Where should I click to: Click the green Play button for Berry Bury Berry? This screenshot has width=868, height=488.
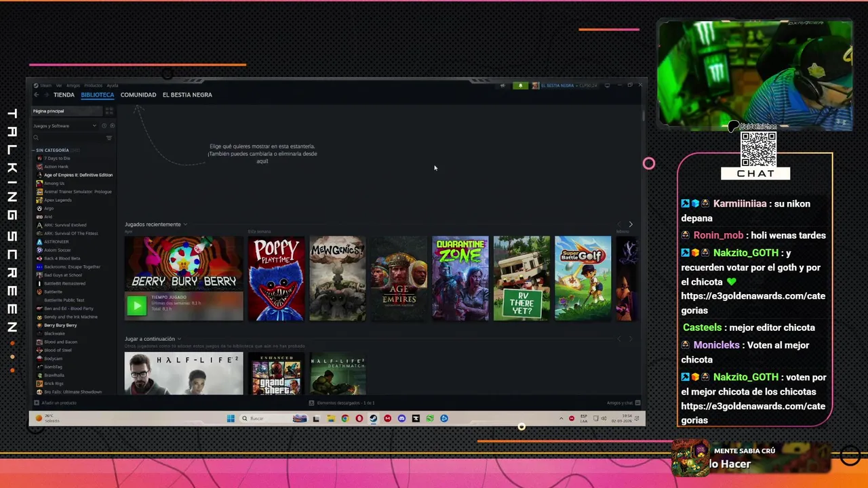136,306
